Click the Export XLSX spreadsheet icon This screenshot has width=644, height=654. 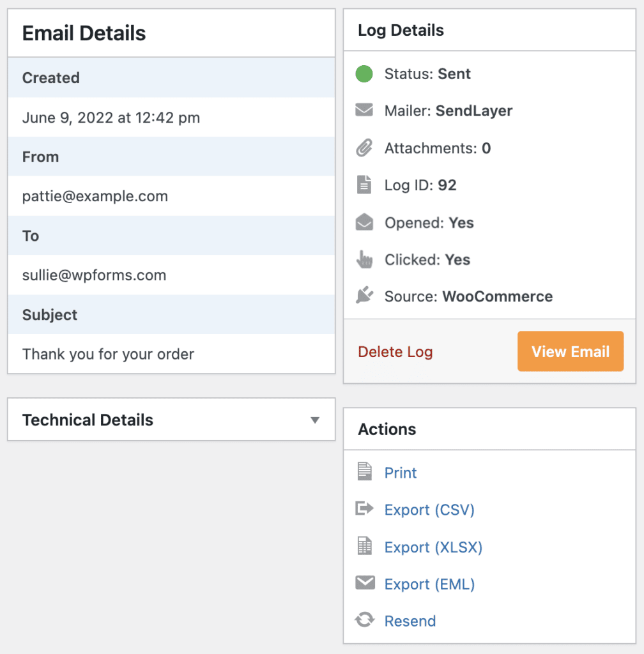364,546
